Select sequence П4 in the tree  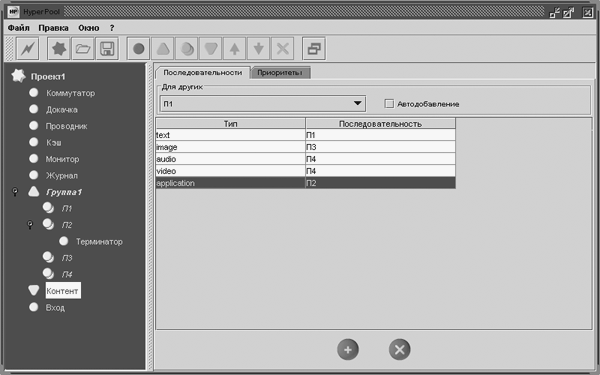67,274
